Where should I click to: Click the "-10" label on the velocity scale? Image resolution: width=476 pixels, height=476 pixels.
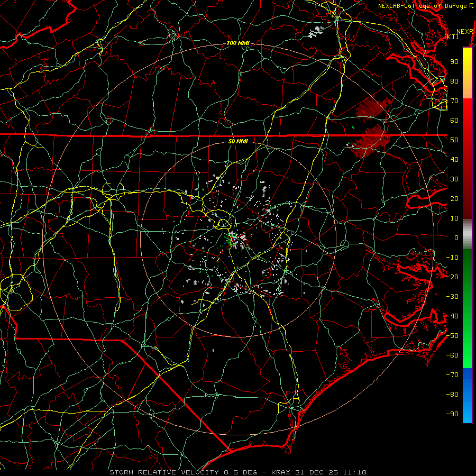[x=452, y=257]
